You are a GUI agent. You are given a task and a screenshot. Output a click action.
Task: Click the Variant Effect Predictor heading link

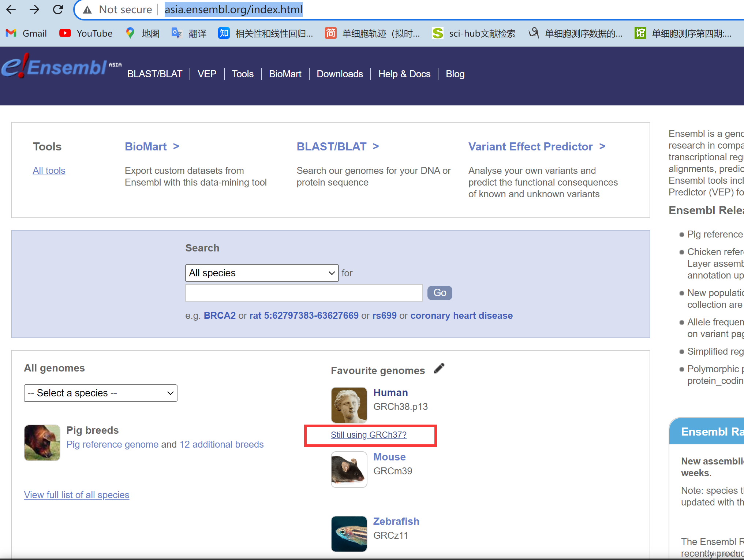[x=530, y=146]
